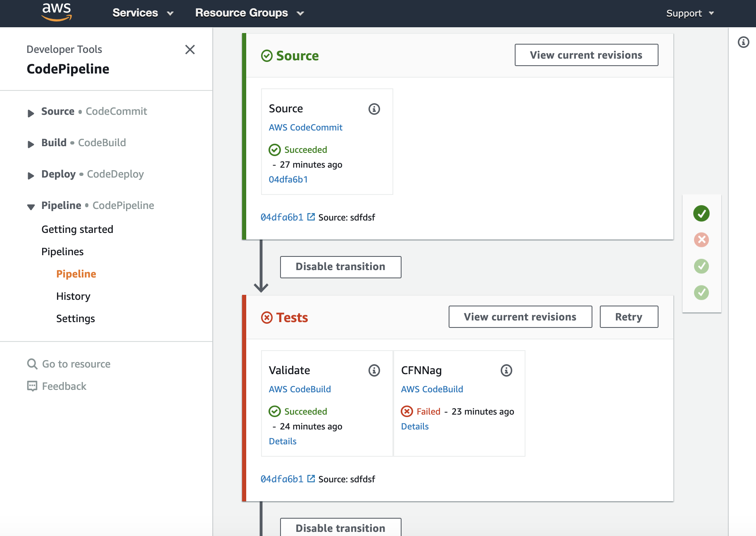Image resolution: width=756 pixels, height=536 pixels.
Task: Expand the Deploy CodeDeploy section
Action: [31, 176]
